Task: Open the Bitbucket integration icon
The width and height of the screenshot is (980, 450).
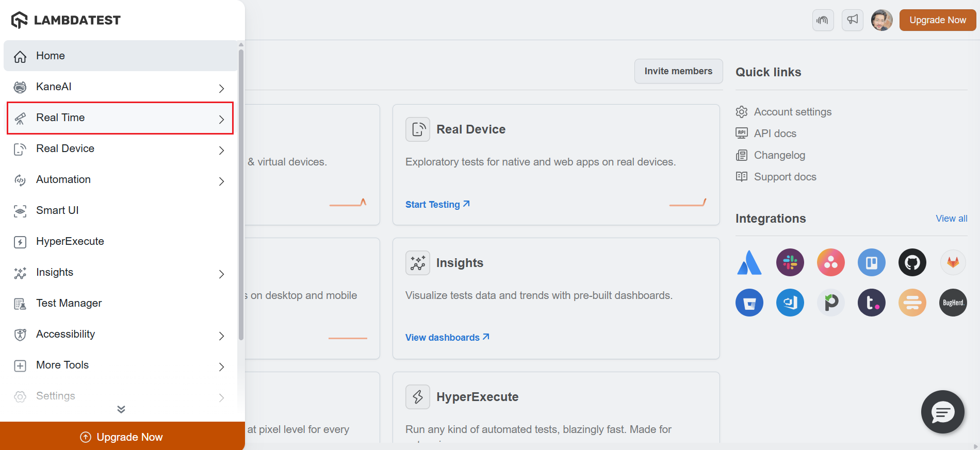Action: pos(749,303)
